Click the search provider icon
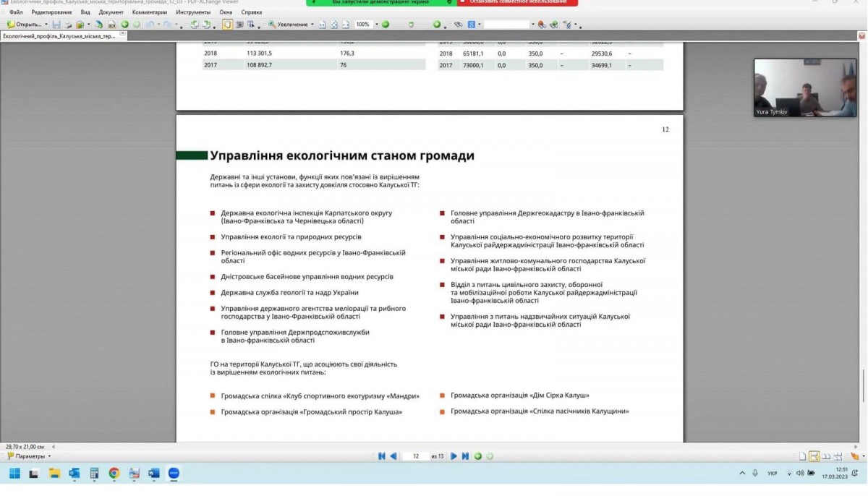Viewport: 868px width, 496px height. [472, 25]
